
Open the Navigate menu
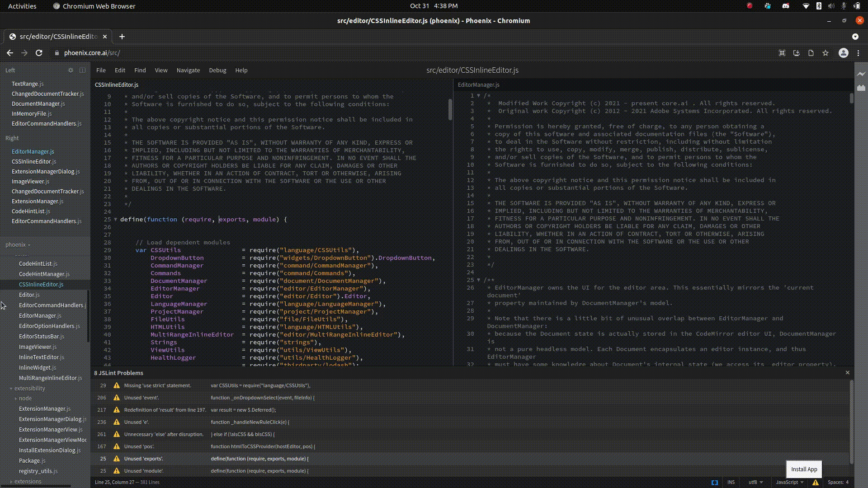click(x=188, y=70)
